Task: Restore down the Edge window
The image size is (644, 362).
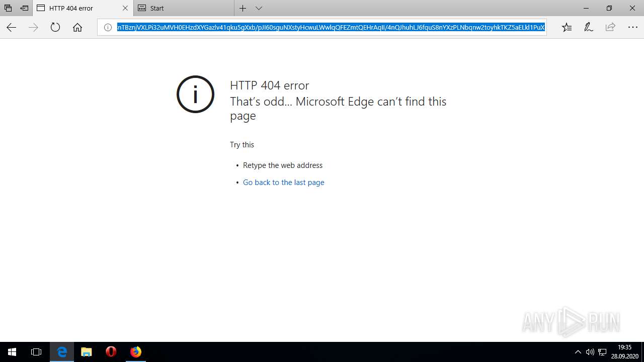Action: [x=609, y=8]
